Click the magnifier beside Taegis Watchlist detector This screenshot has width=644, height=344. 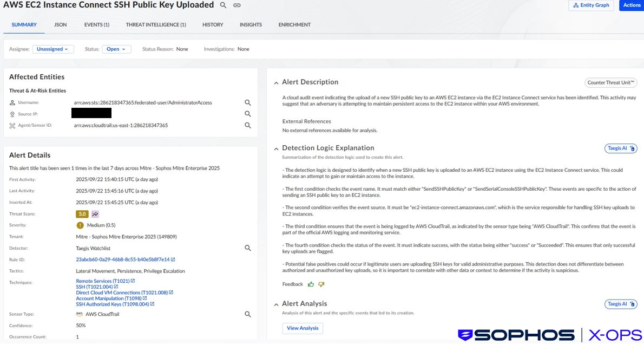pyautogui.click(x=248, y=248)
